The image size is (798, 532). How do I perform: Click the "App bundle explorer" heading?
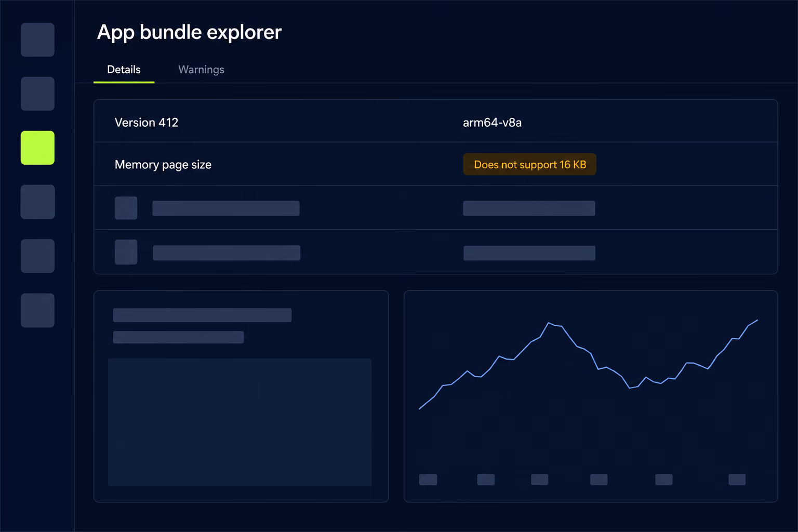(x=190, y=32)
